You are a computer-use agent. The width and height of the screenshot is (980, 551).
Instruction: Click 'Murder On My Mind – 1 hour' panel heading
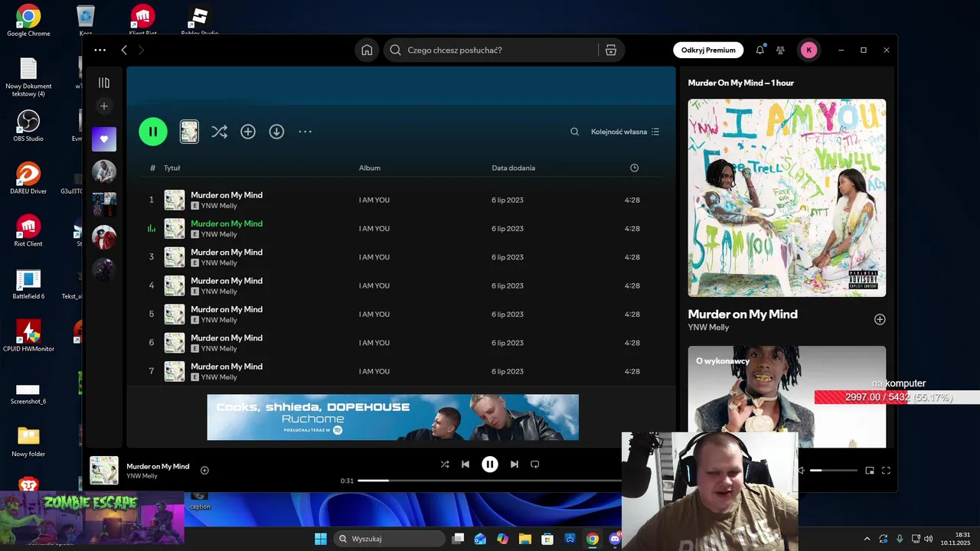point(740,83)
